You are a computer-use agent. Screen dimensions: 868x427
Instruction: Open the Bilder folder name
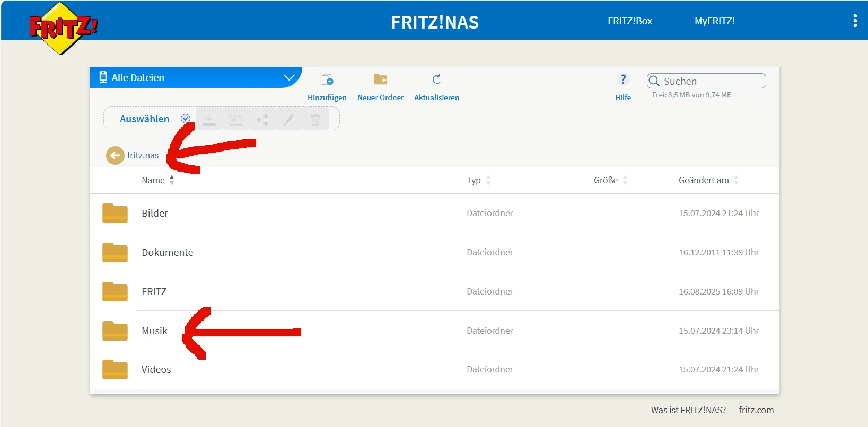(x=155, y=213)
